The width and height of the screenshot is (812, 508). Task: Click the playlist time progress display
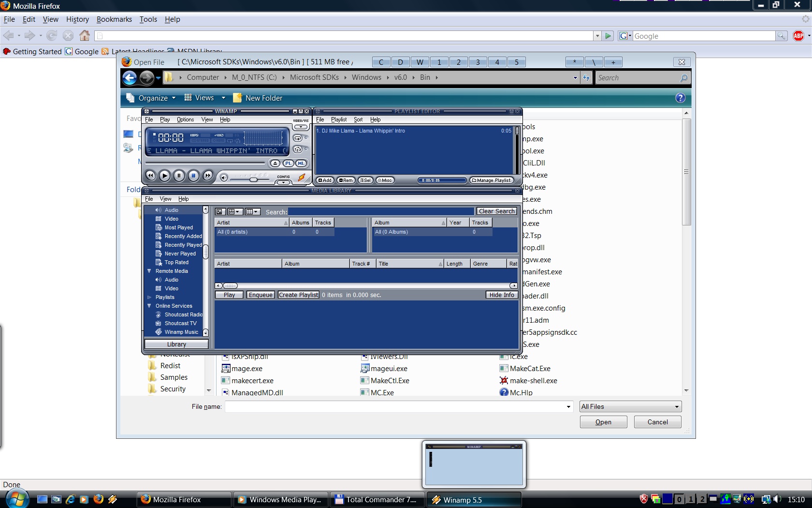pyautogui.click(x=442, y=180)
